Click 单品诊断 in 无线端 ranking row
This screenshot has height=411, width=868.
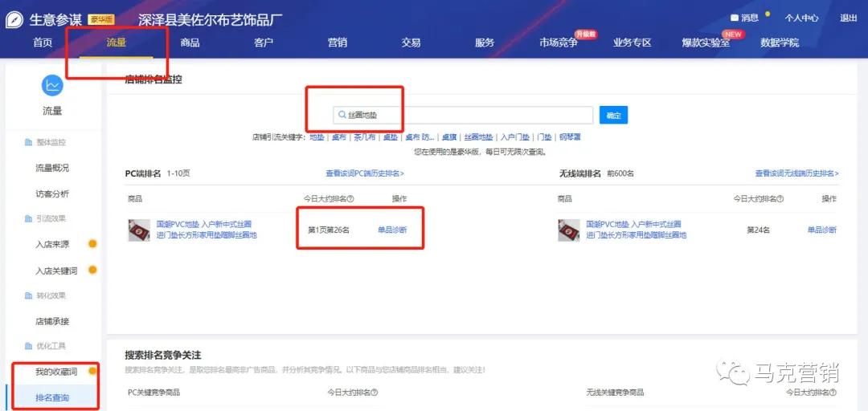coord(821,230)
